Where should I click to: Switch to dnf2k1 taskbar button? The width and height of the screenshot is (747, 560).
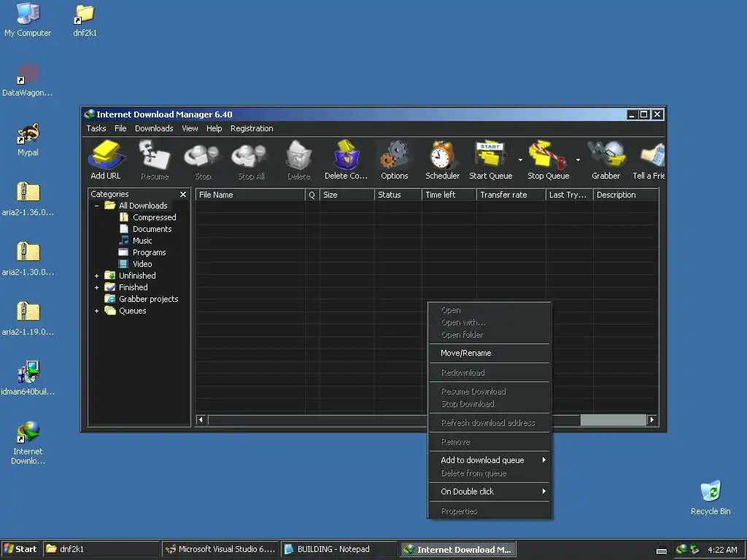tap(101, 549)
